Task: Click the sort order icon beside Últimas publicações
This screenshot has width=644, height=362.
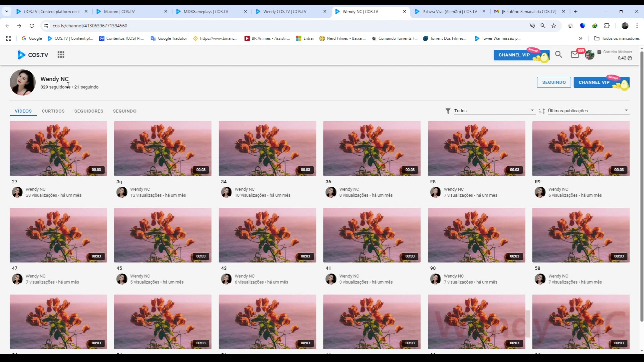Action: pyautogui.click(x=542, y=111)
